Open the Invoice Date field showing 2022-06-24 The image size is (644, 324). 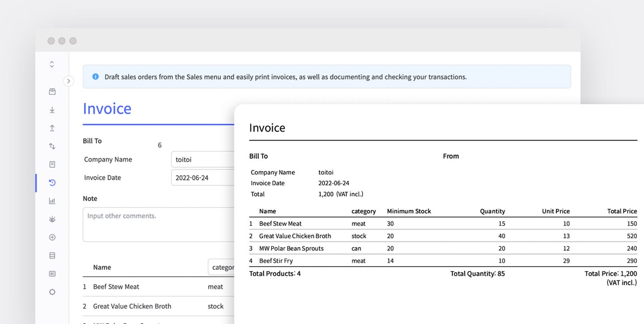point(203,177)
